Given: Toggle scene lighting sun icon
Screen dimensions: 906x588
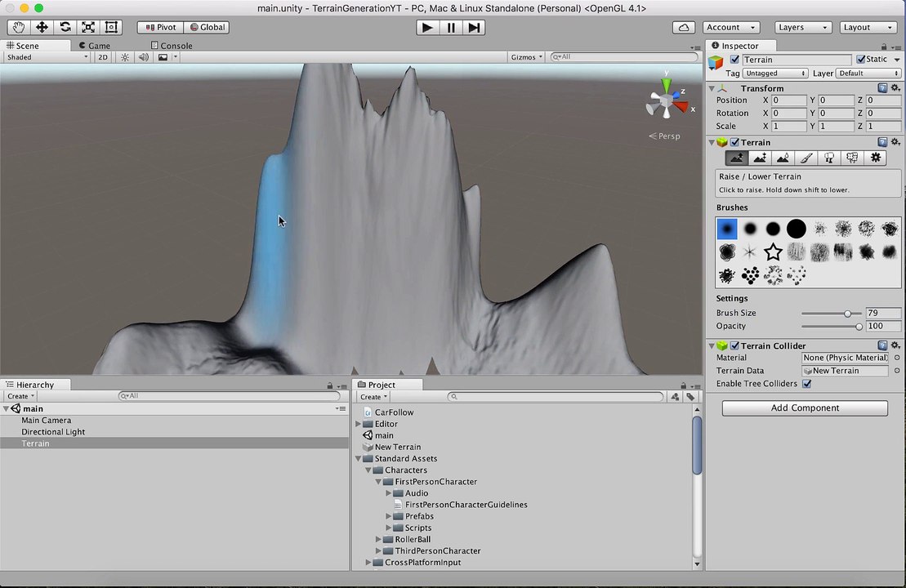Looking at the screenshot, I should pyautogui.click(x=125, y=57).
